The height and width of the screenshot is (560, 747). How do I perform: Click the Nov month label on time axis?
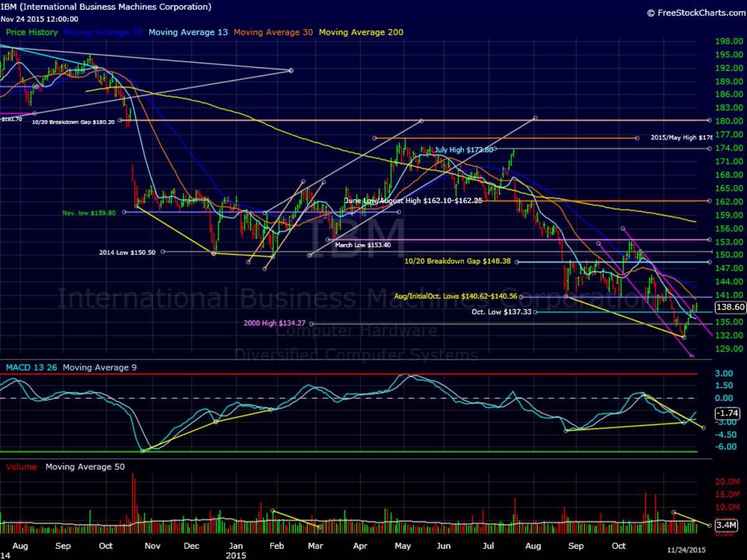153,546
